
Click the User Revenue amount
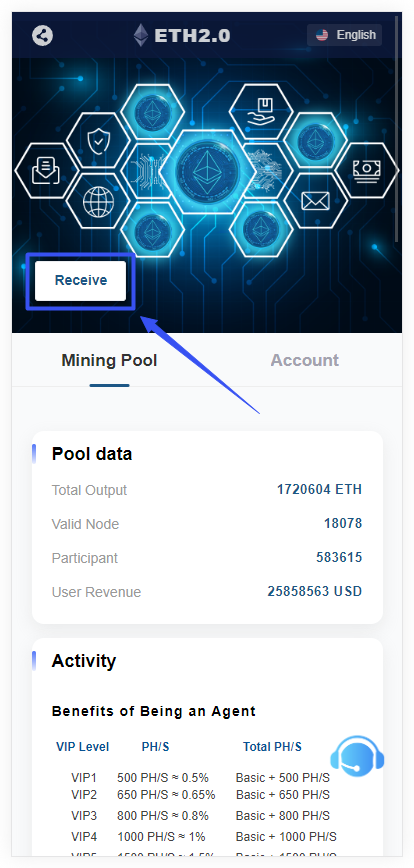pos(314,591)
